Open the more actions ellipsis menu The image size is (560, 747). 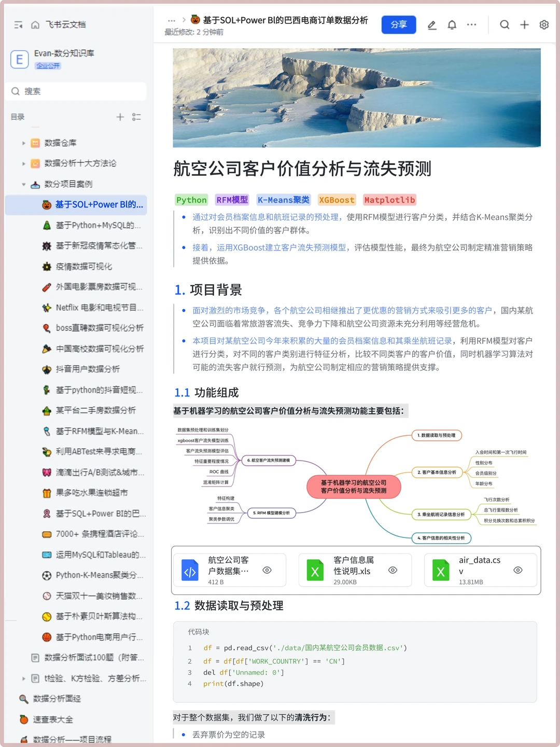click(471, 24)
